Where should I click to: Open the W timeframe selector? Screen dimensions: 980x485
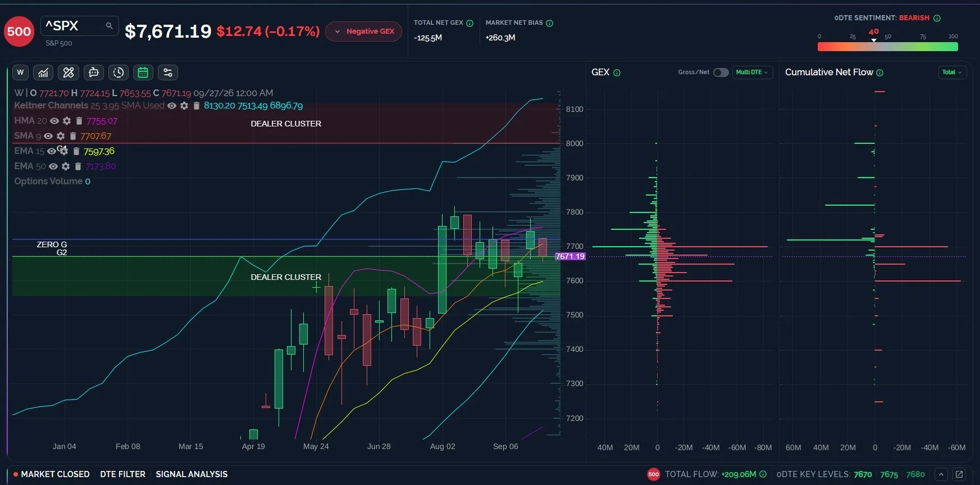20,72
